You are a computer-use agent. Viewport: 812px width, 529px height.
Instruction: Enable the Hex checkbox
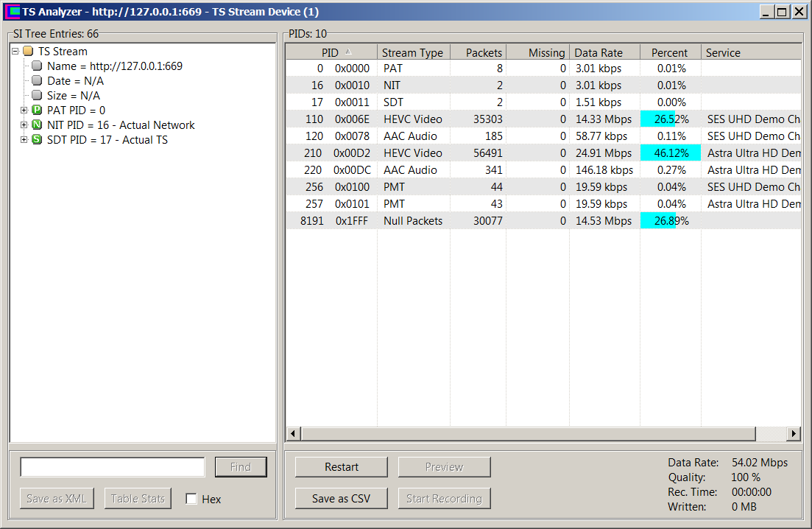coord(191,500)
